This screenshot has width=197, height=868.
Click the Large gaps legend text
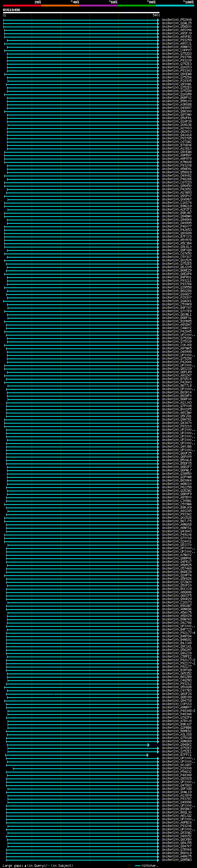(x=38, y=865)
